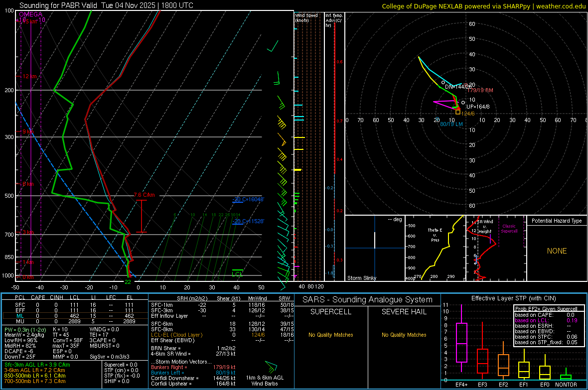Viewport: 588px width, 390px height.
Task: Click the 'Potential Hazard Type' header
Action: click(x=557, y=221)
